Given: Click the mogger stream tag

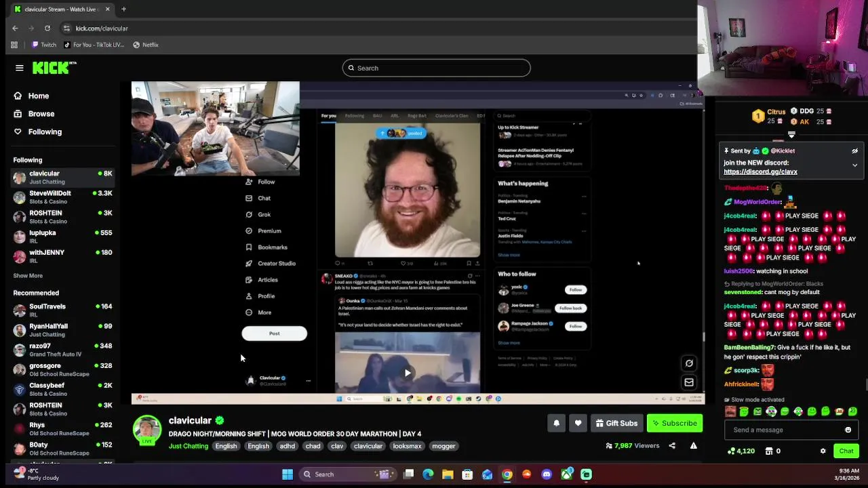Looking at the screenshot, I should (444, 446).
